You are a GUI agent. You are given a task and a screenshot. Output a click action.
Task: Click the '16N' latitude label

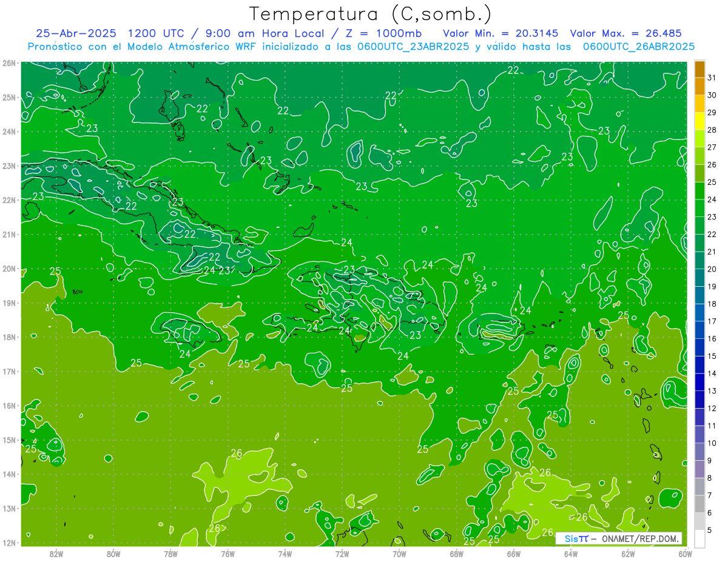tap(9, 406)
